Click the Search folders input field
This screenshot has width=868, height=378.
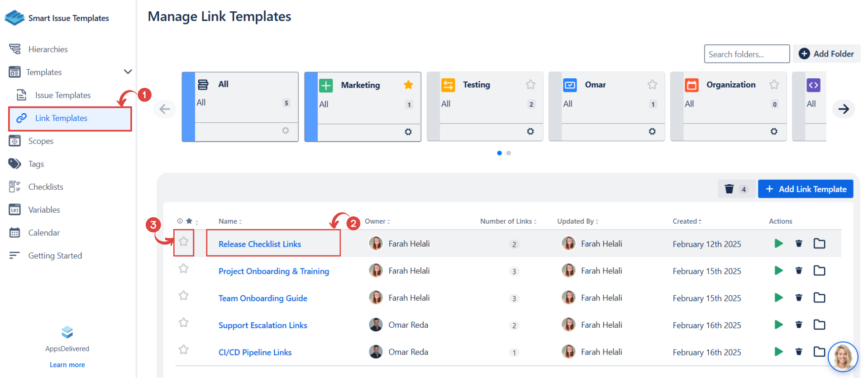(x=746, y=54)
